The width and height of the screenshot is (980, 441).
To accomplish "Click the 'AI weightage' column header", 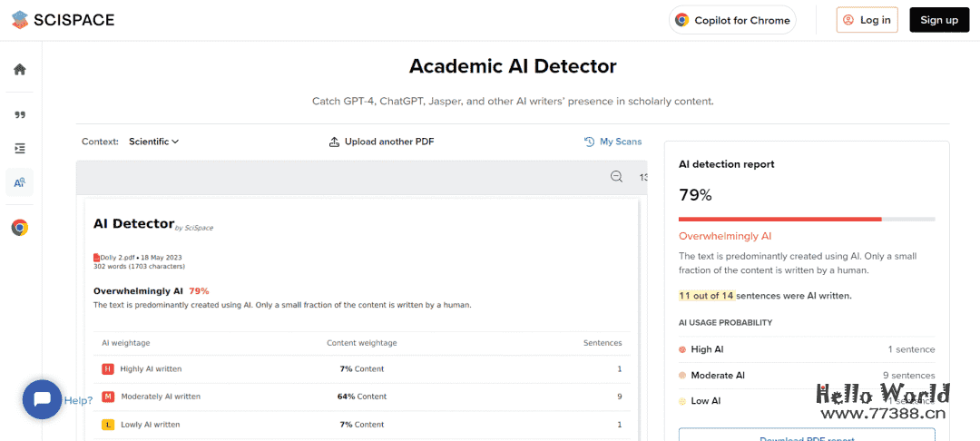I will point(125,343).
